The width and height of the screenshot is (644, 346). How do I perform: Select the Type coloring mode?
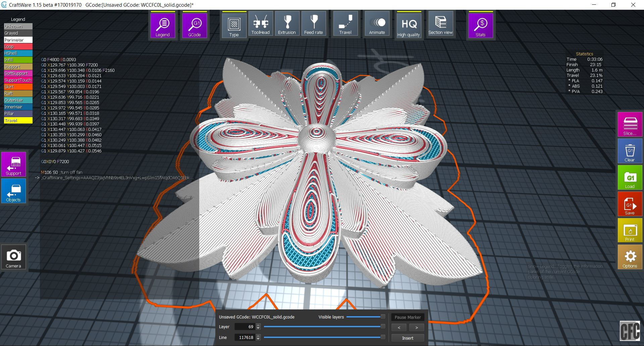click(x=234, y=25)
